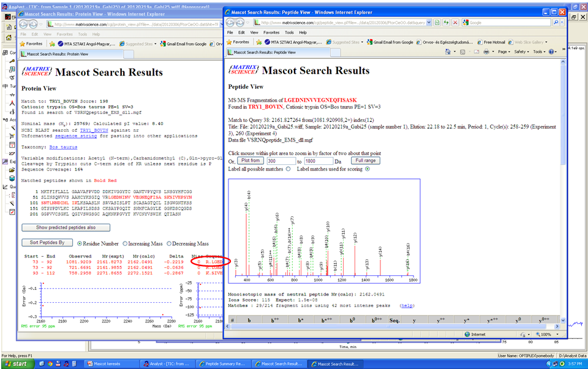Open File menu in Peptide View
588x369 pixels.
[230, 32]
